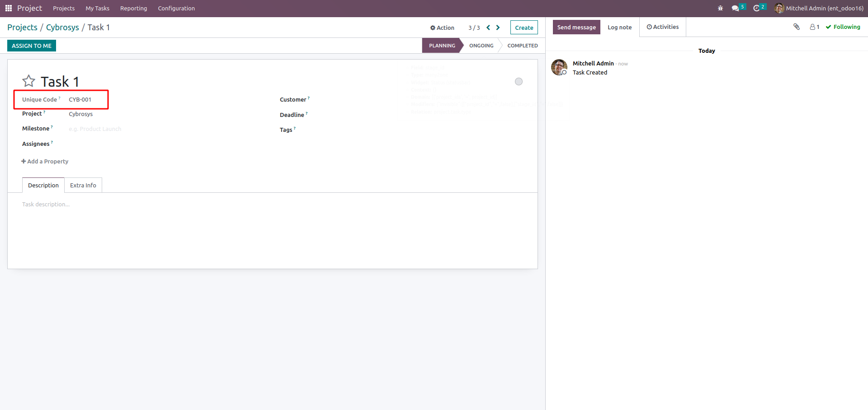Click the Task Created message
Viewport: 868px width, 410px height.
[x=590, y=73]
